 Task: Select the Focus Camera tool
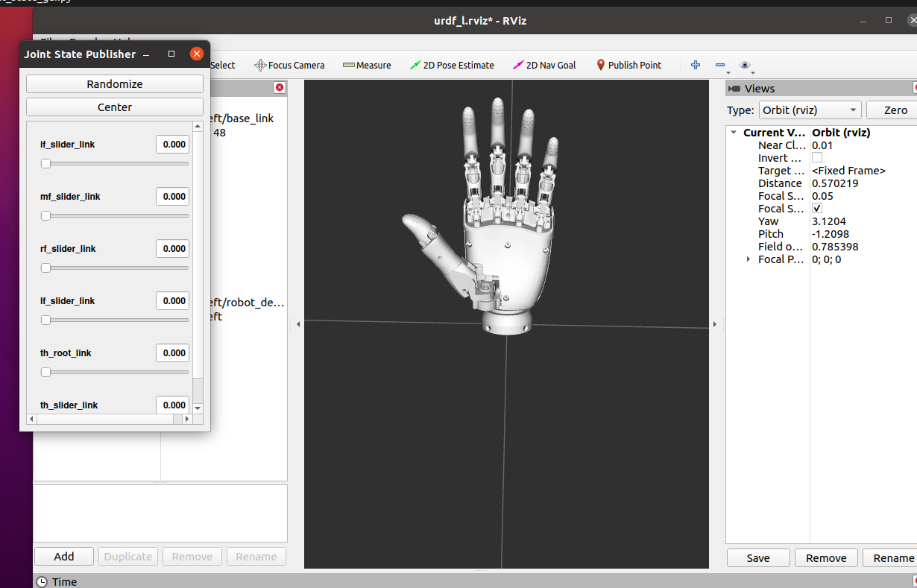[x=289, y=66]
